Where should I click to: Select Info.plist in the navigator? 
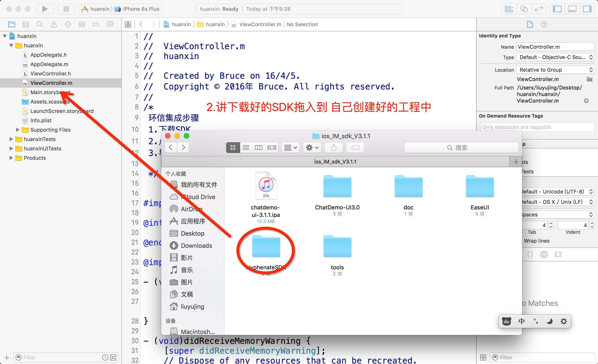point(41,120)
